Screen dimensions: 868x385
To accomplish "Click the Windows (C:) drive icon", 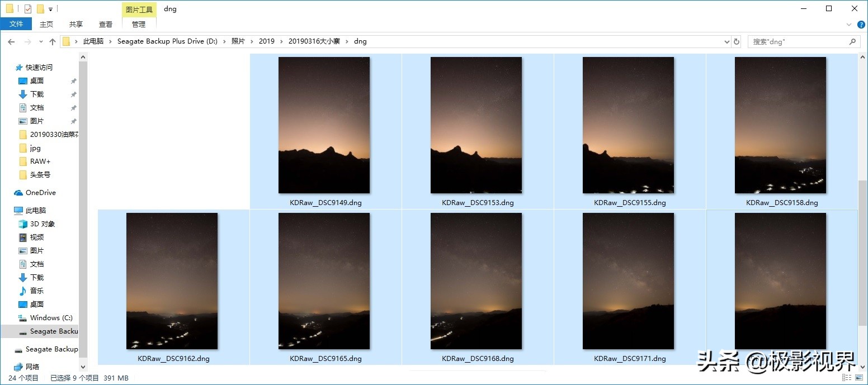I will 23,318.
